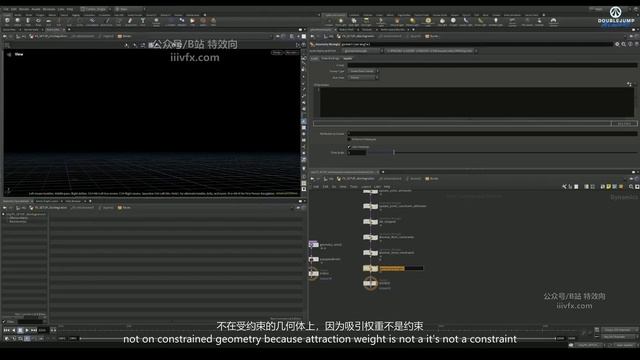Click parameter pane search icon

tap(624, 44)
